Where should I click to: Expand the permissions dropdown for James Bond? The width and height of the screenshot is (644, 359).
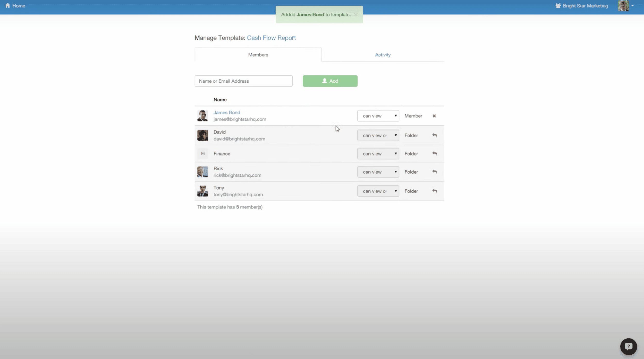pyautogui.click(x=378, y=115)
